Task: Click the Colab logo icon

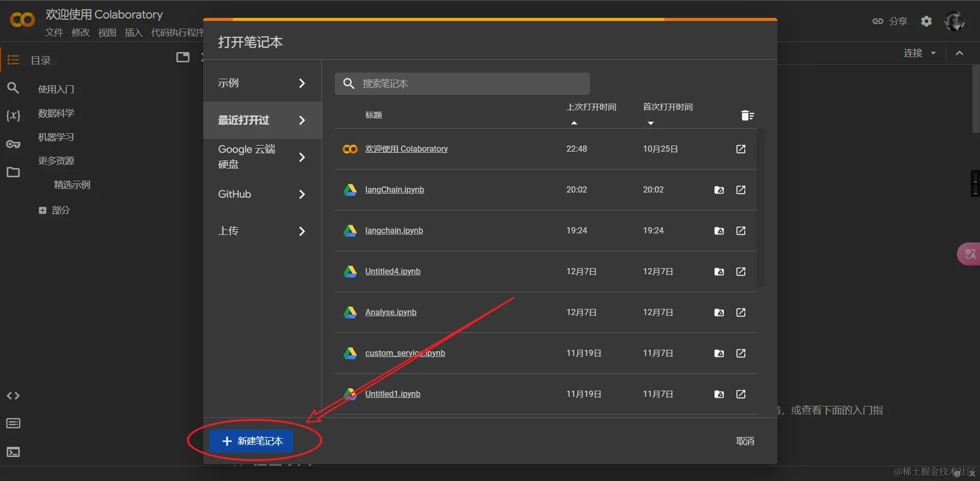Action: [22, 20]
